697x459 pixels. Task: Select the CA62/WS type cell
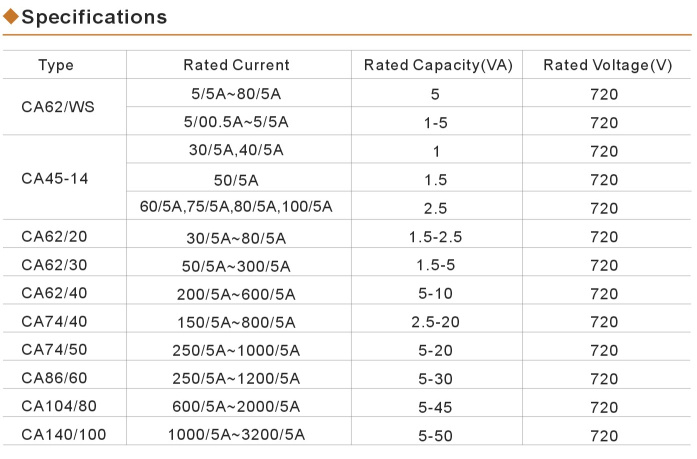tap(58, 107)
